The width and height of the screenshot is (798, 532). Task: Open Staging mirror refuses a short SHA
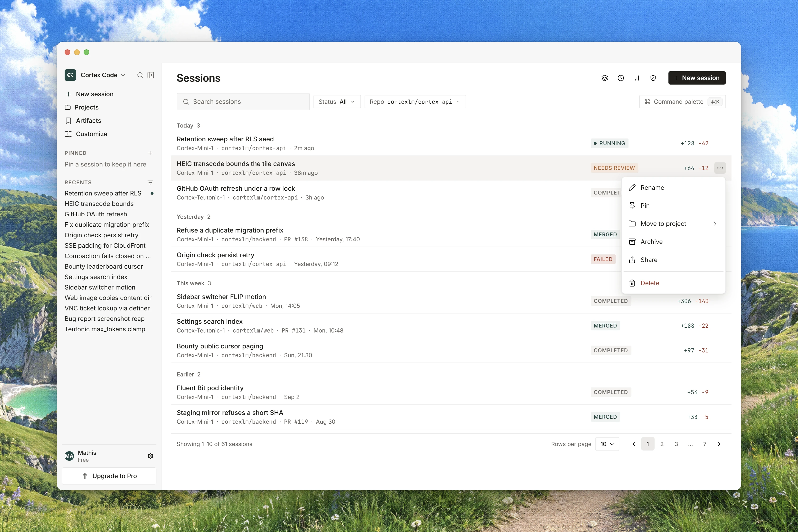tap(451, 417)
